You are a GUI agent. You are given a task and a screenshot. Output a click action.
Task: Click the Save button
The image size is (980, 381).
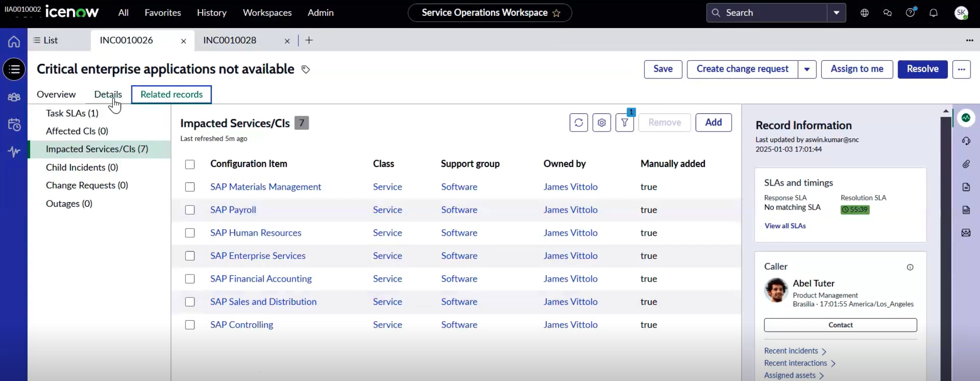(x=663, y=69)
